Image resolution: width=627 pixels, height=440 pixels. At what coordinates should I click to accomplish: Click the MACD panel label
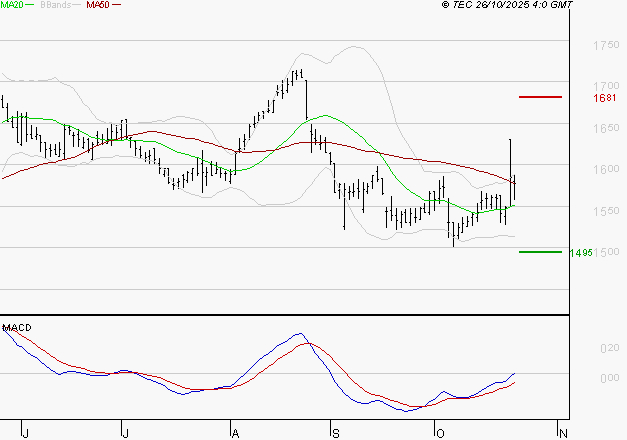click(x=17, y=328)
